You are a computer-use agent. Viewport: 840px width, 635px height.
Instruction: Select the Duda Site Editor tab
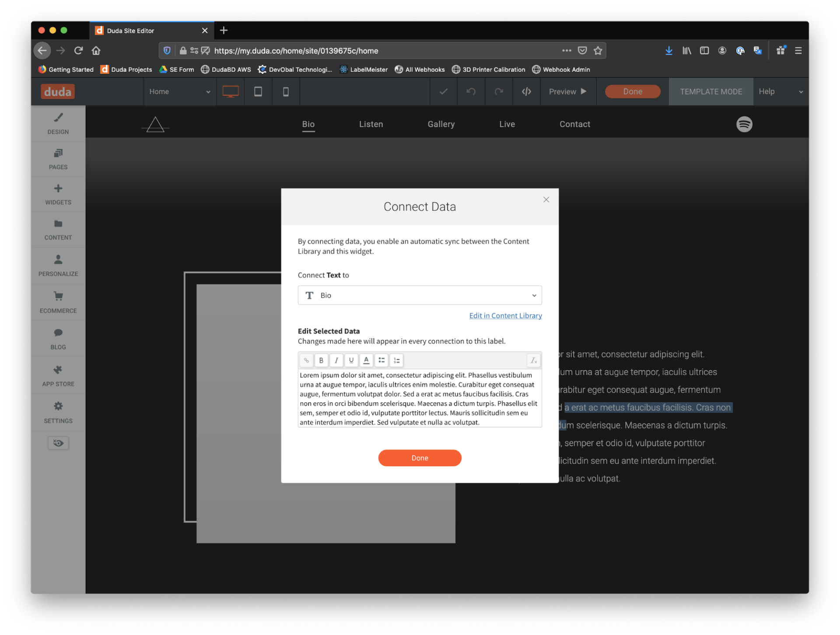pos(152,30)
